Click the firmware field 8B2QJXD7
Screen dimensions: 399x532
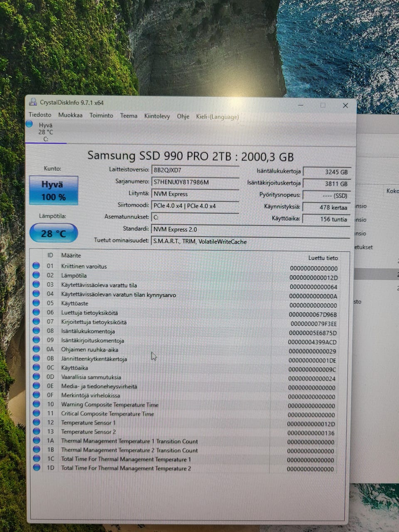pos(195,170)
